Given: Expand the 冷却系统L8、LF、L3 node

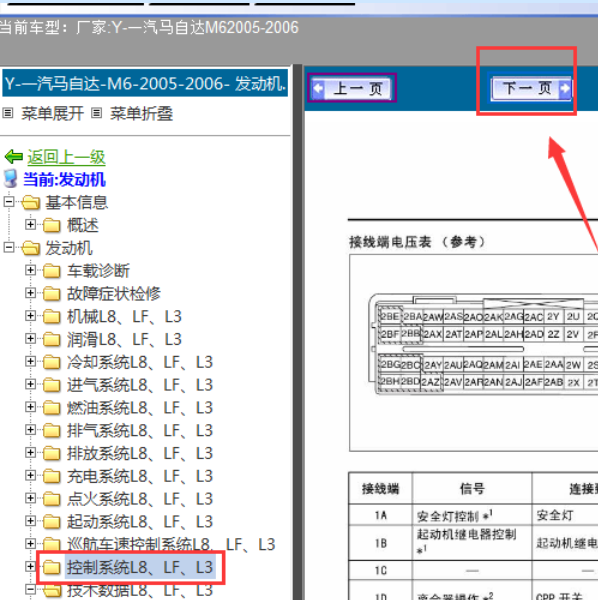Looking at the screenshot, I should click(30, 361).
